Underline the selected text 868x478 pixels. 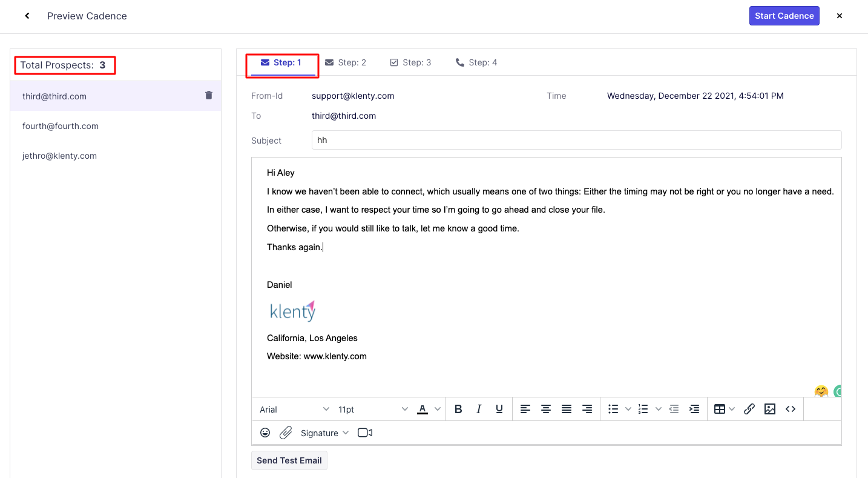pyautogui.click(x=499, y=409)
